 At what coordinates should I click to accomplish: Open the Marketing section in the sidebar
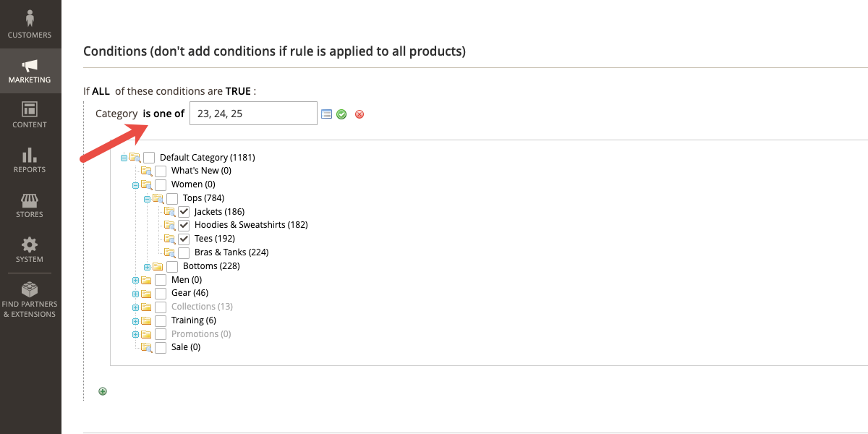30,71
